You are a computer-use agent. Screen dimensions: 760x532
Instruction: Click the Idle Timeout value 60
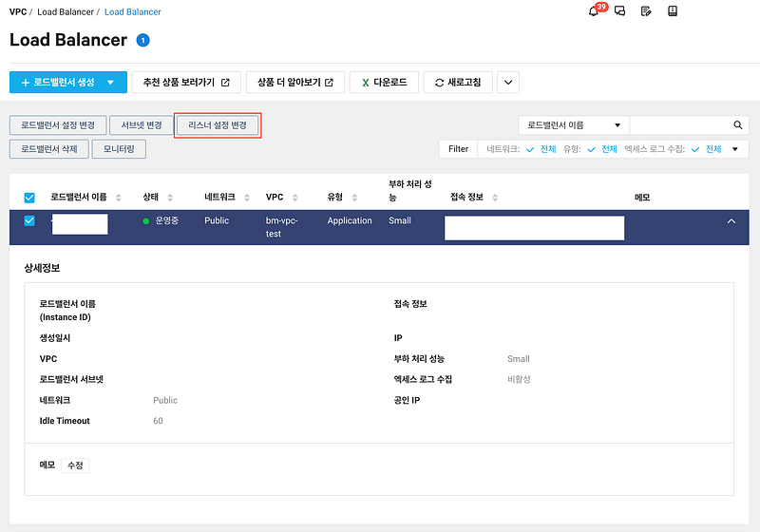click(x=158, y=421)
